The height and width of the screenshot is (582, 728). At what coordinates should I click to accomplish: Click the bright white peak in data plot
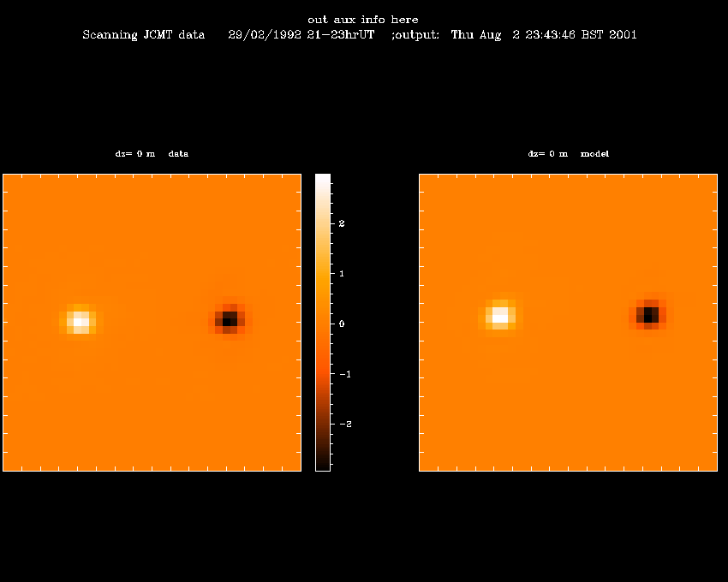[79, 321]
